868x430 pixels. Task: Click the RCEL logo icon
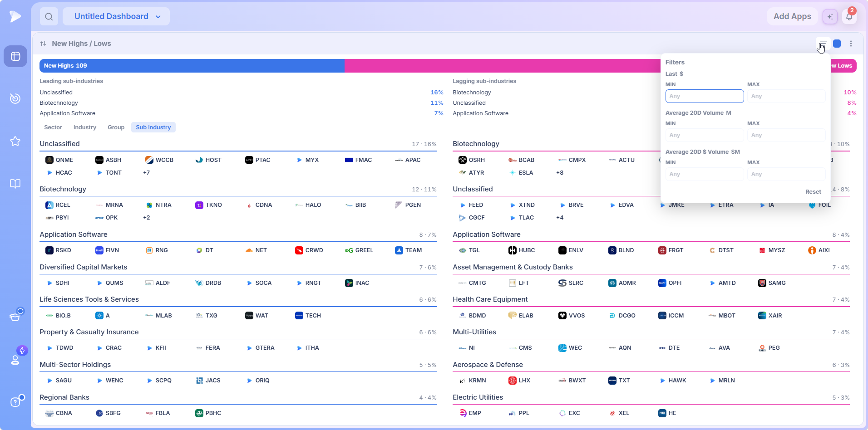coord(49,205)
